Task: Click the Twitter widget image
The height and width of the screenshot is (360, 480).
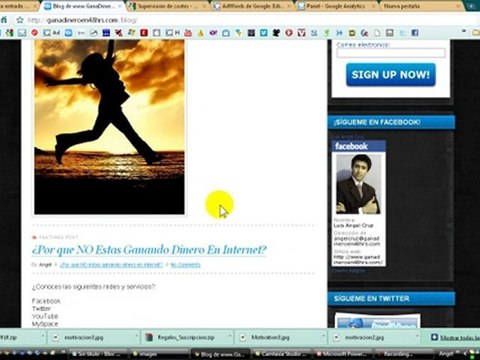Action: [377, 321]
